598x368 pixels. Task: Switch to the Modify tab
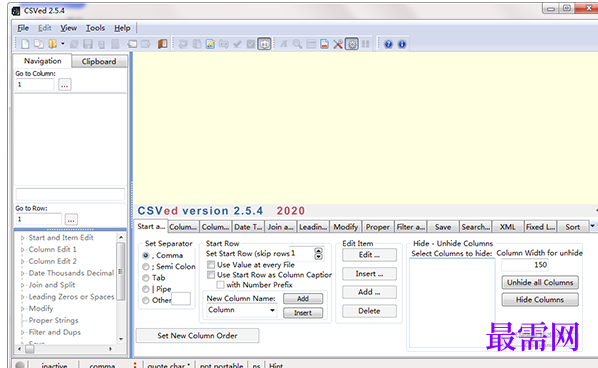point(346,227)
